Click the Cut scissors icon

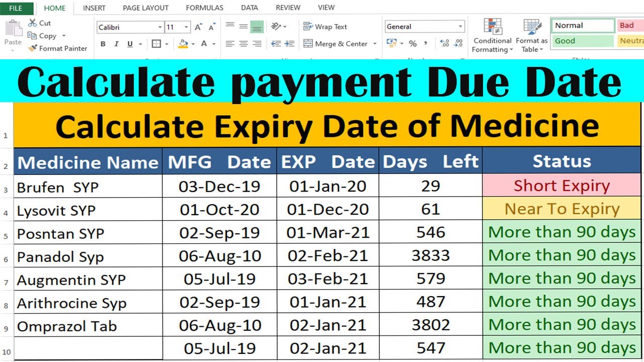pos(33,23)
